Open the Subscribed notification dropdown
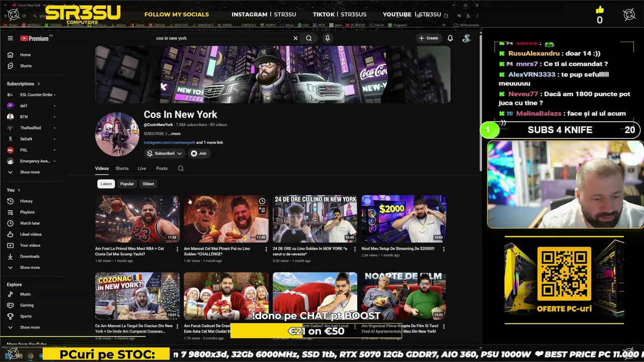The image size is (644, 362). [165, 153]
